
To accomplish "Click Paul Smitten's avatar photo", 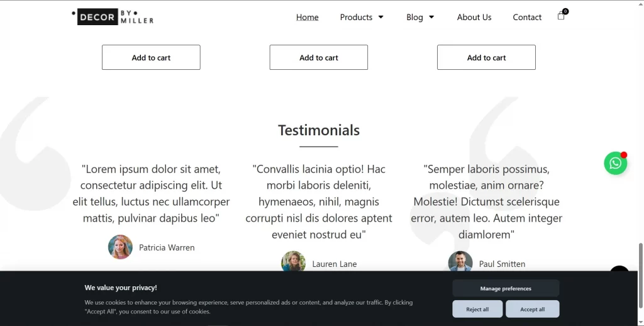I will [x=460, y=261].
